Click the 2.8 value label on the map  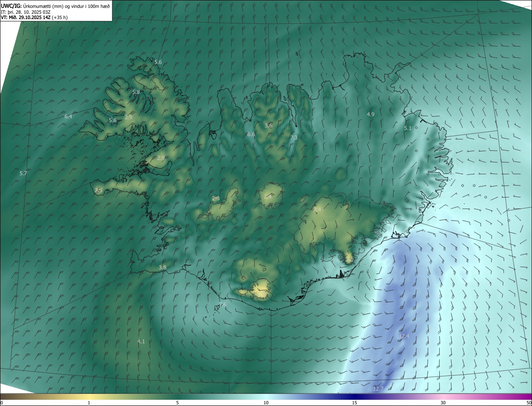216,198
